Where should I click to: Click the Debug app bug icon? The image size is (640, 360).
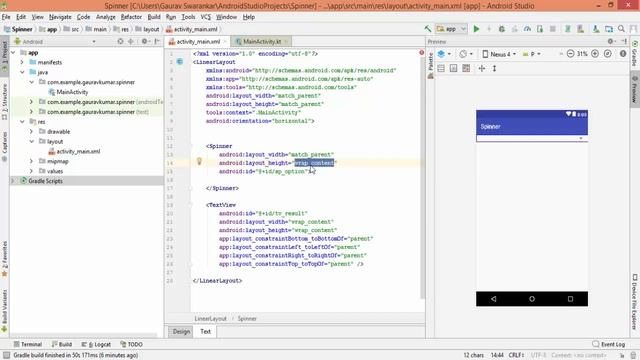(x=502, y=29)
